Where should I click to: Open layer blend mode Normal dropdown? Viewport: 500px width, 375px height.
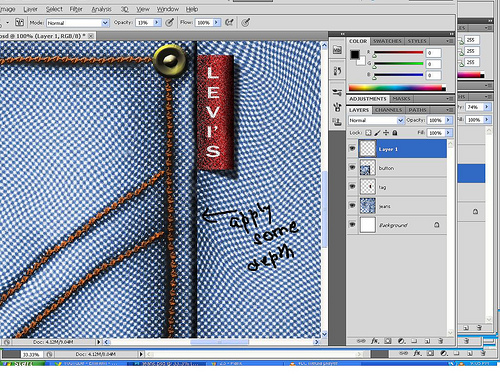point(400,120)
